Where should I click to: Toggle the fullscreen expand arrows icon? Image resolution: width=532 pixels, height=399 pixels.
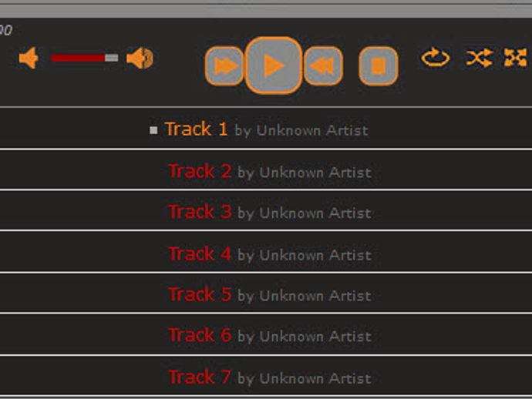515,57
